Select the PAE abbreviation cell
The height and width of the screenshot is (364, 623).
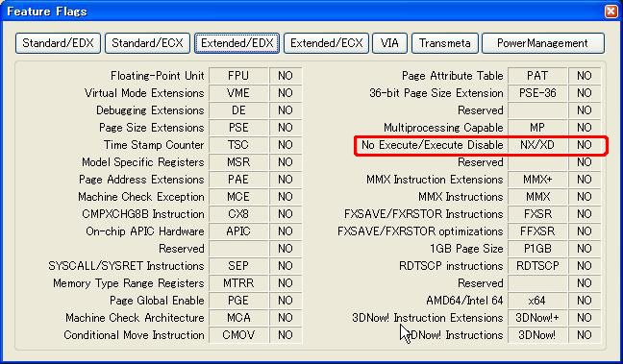pyautogui.click(x=238, y=180)
